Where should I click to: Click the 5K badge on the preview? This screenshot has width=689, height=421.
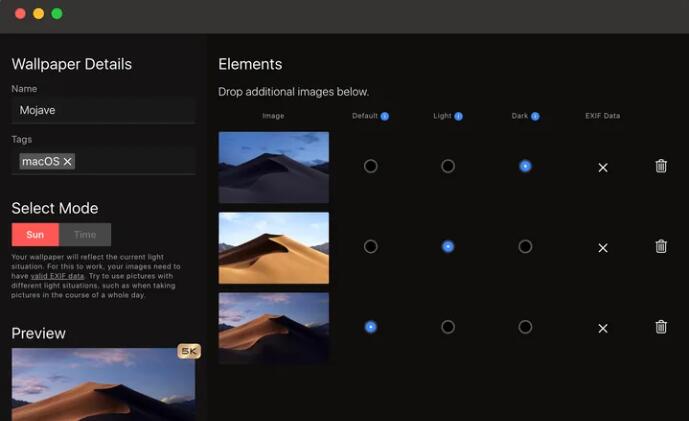[188, 351]
